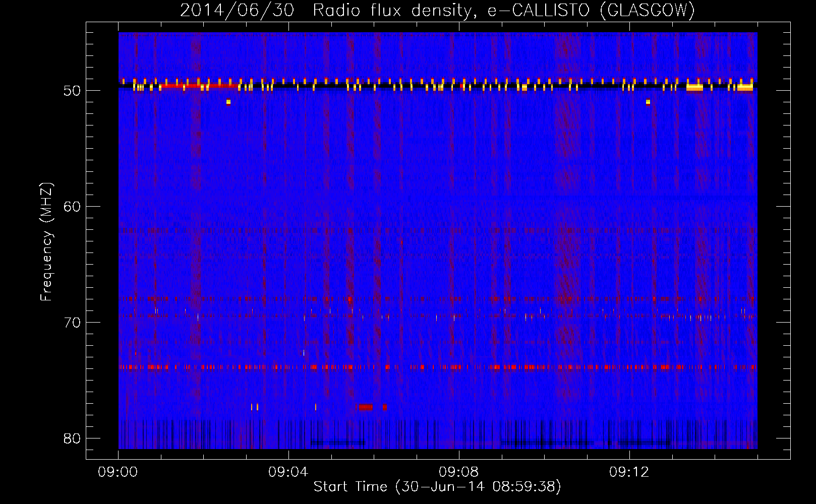The image size is (816, 504).
Task: Click the 80 frequency tick label
Action: pyautogui.click(x=73, y=438)
